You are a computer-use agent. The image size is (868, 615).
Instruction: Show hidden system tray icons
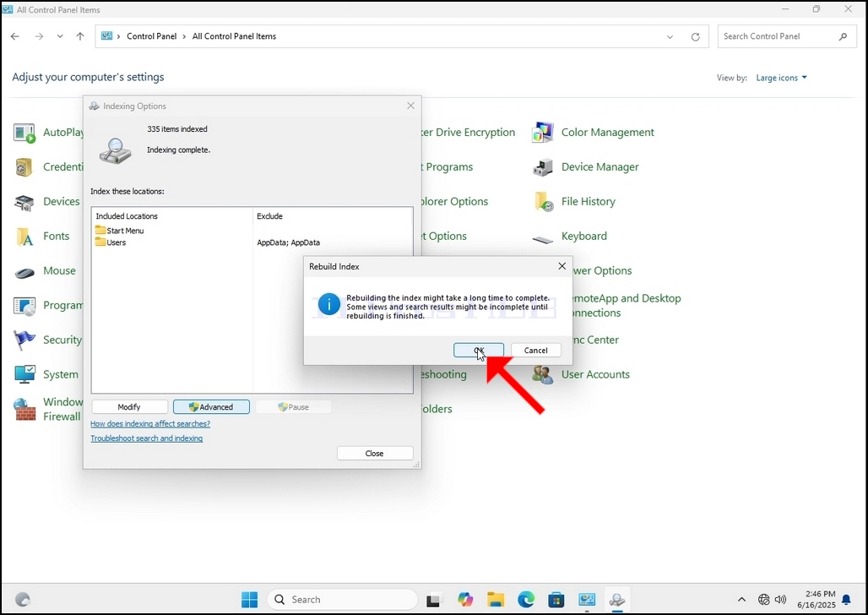point(742,600)
